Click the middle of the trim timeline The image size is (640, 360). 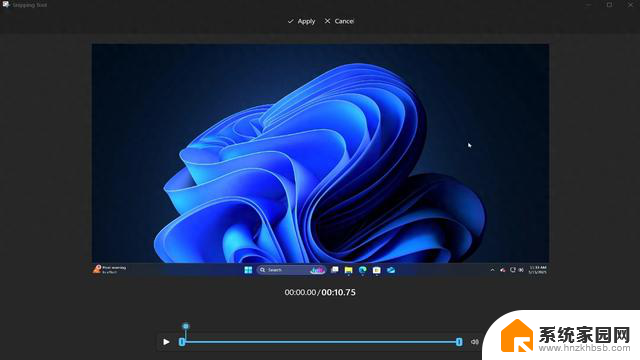click(x=320, y=342)
